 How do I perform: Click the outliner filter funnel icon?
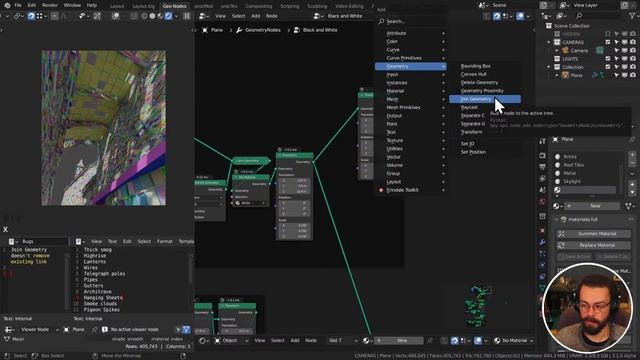pos(633,16)
